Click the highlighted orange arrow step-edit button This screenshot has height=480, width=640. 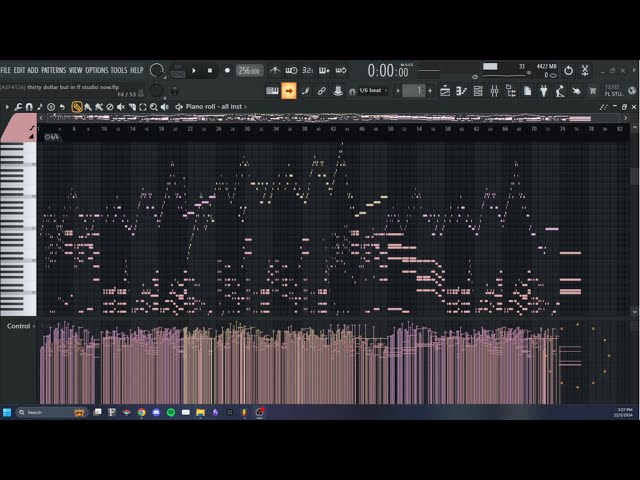tap(289, 91)
